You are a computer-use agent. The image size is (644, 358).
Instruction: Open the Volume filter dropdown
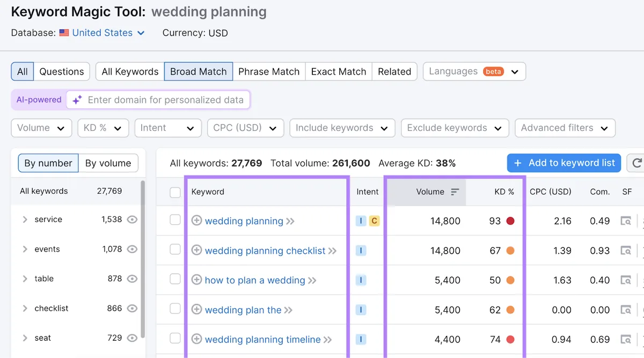[x=41, y=128]
